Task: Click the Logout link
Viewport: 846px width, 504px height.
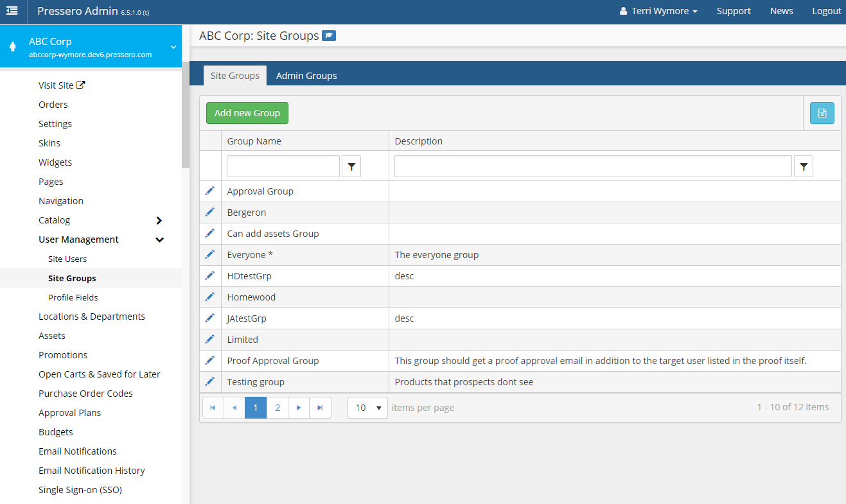Action: click(826, 11)
